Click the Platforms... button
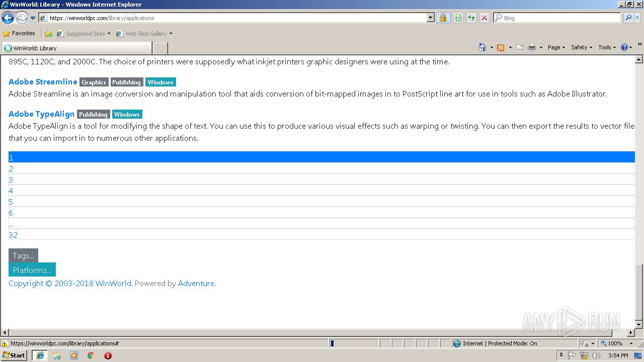This screenshot has width=644, height=362. [x=32, y=270]
